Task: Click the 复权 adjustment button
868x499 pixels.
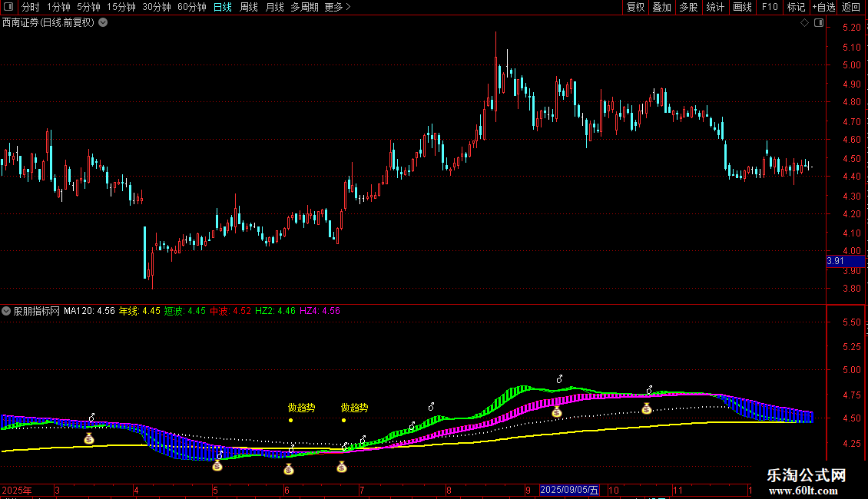Action: coord(635,7)
